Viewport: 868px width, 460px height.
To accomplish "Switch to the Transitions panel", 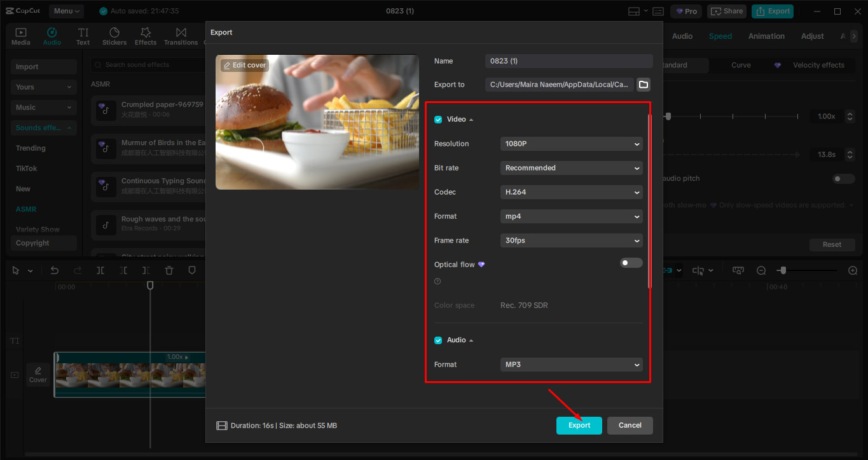I will 181,35.
